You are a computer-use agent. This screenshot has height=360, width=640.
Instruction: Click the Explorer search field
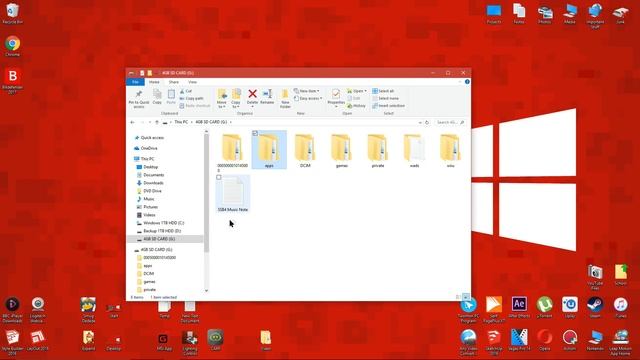coord(450,122)
